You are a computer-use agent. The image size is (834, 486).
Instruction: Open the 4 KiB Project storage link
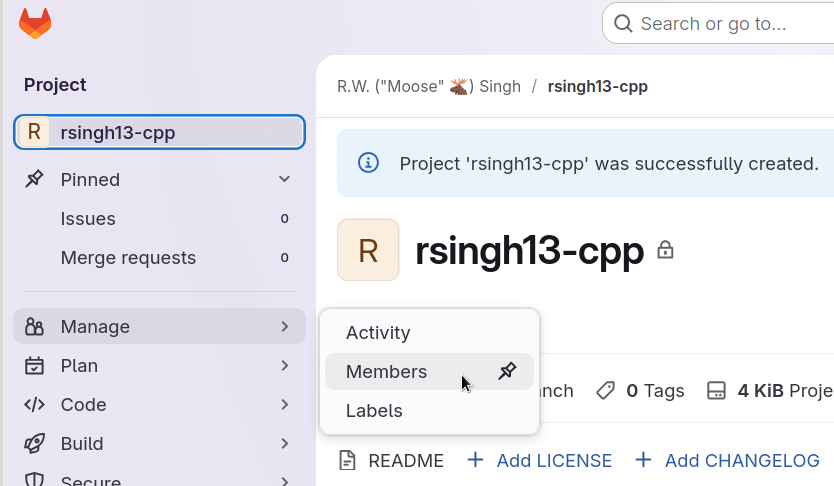tap(770, 391)
